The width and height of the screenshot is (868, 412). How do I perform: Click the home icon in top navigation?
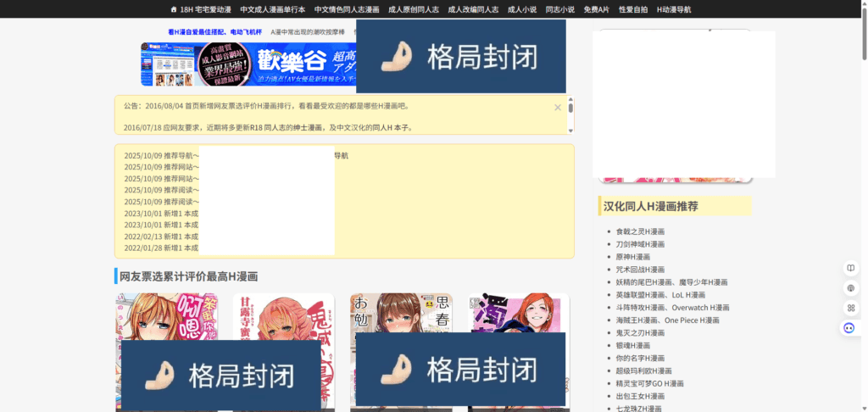tap(174, 9)
